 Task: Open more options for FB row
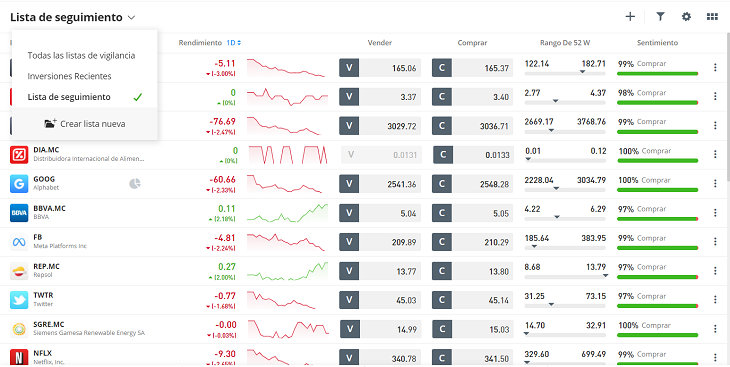click(715, 242)
